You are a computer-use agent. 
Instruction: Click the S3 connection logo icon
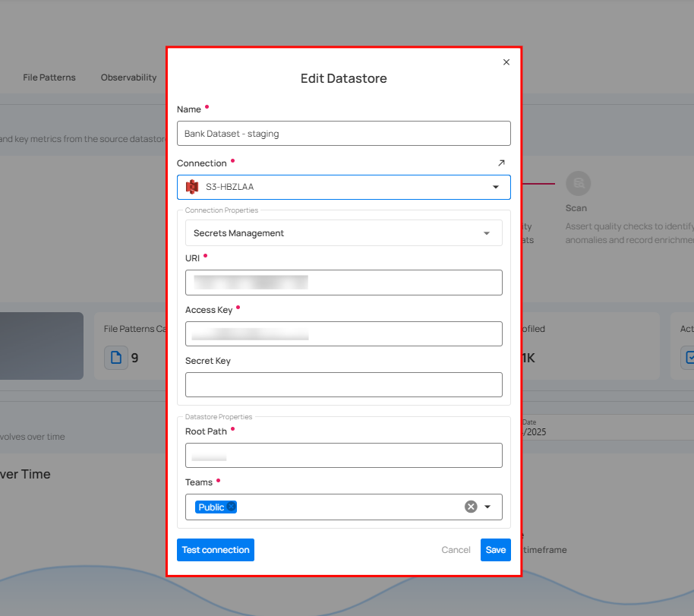tap(192, 187)
